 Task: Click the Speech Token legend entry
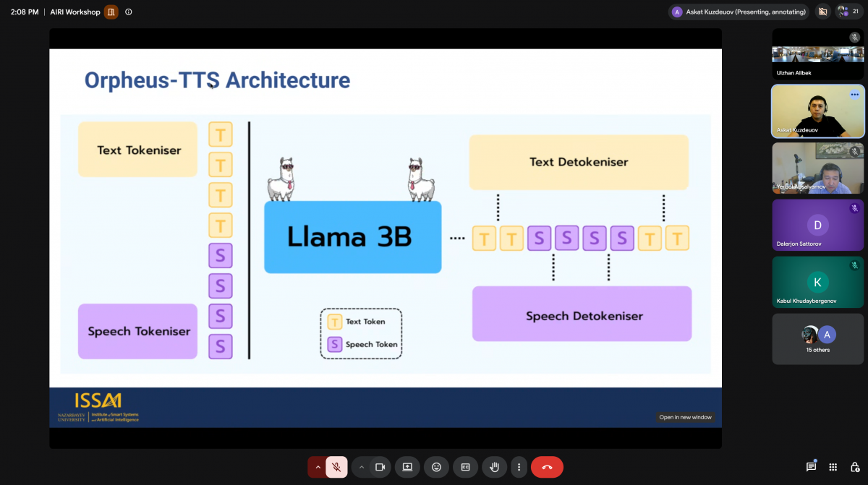(x=362, y=344)
